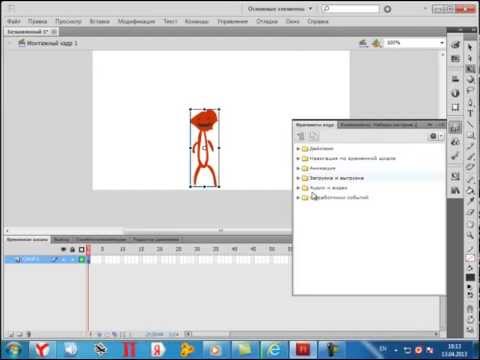Screen dimensions: 480x360
Task: Select the Zoom magnifier tool
Action: click(470, 235)
